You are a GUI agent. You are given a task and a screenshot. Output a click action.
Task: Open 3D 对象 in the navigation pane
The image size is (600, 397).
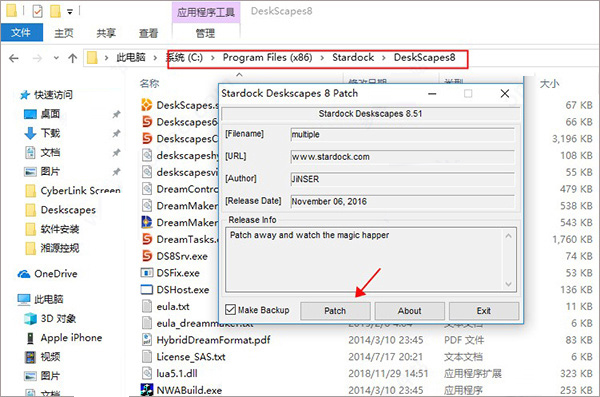[x=58, y=318]
